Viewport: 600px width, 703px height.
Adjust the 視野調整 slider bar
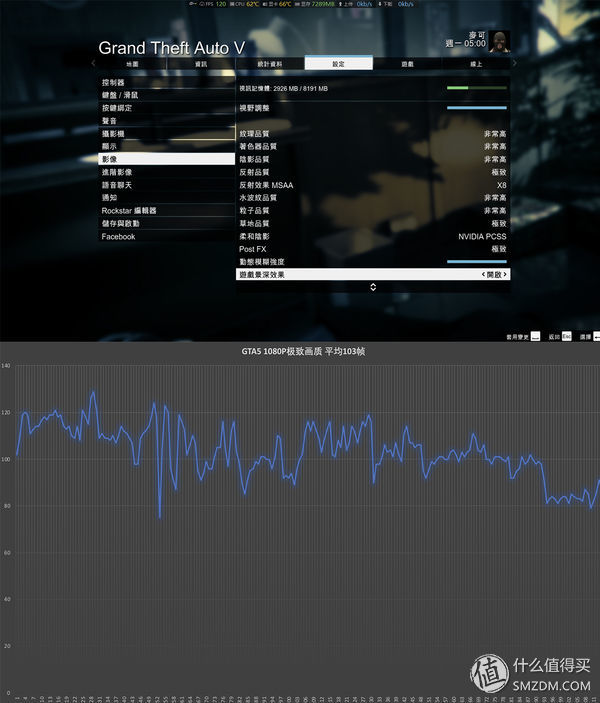pos(477,108)
